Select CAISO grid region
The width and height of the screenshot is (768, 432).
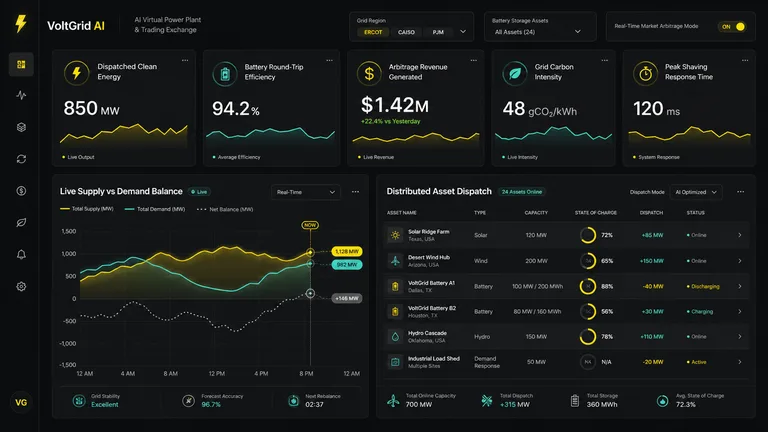[406, 32]
